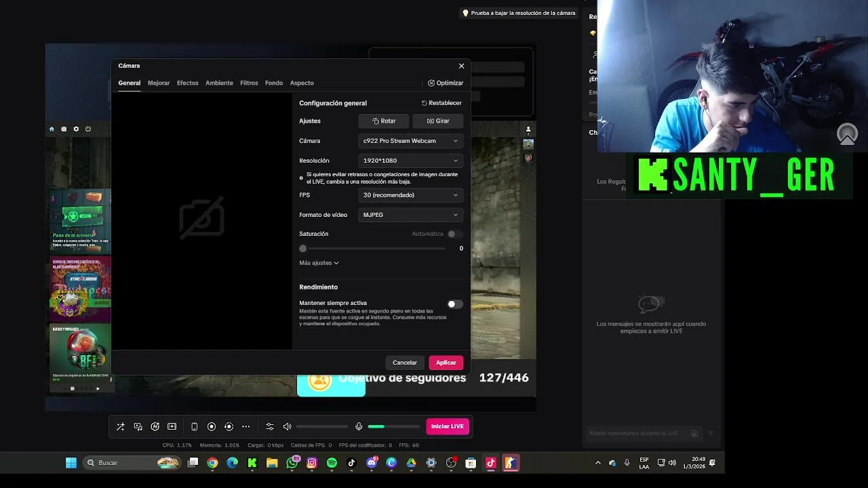The image size is (868, 488).
Task: Switch to the mobile portrait layout icon
Action: [x=195, y=426]
